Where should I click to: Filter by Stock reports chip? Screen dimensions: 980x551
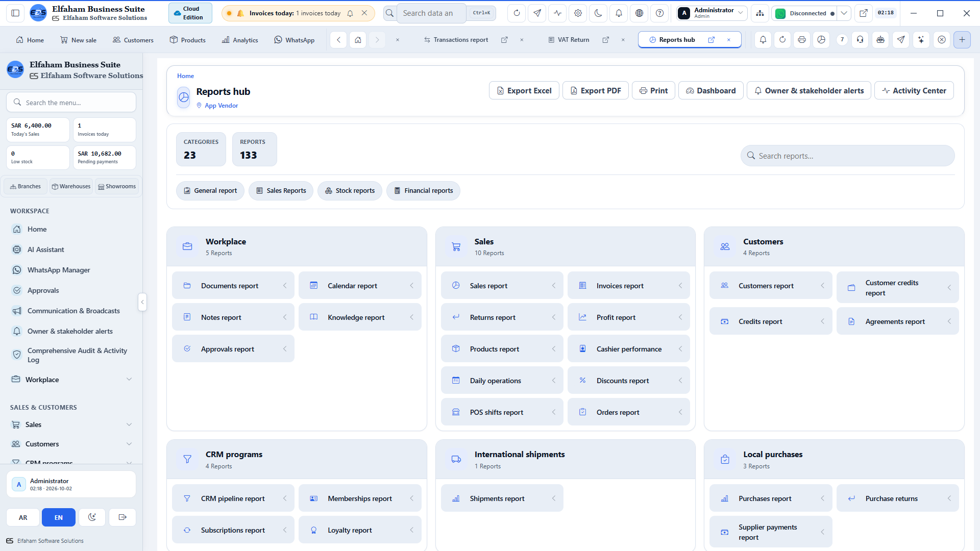[350, 191]
